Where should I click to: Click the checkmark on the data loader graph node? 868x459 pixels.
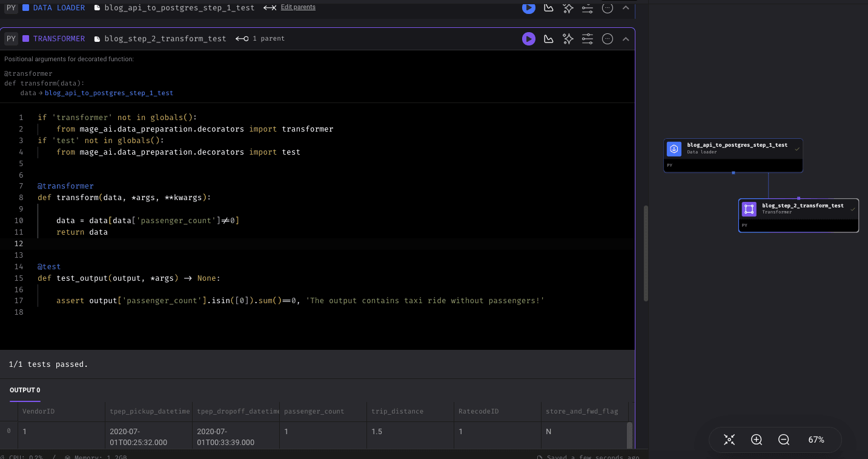pyautogui.click(x=797, y=149)
